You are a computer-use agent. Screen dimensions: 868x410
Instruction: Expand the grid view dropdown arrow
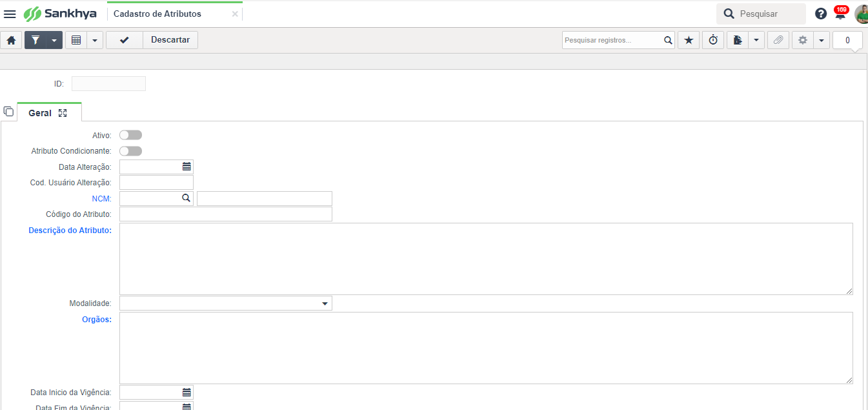point(95,40)
